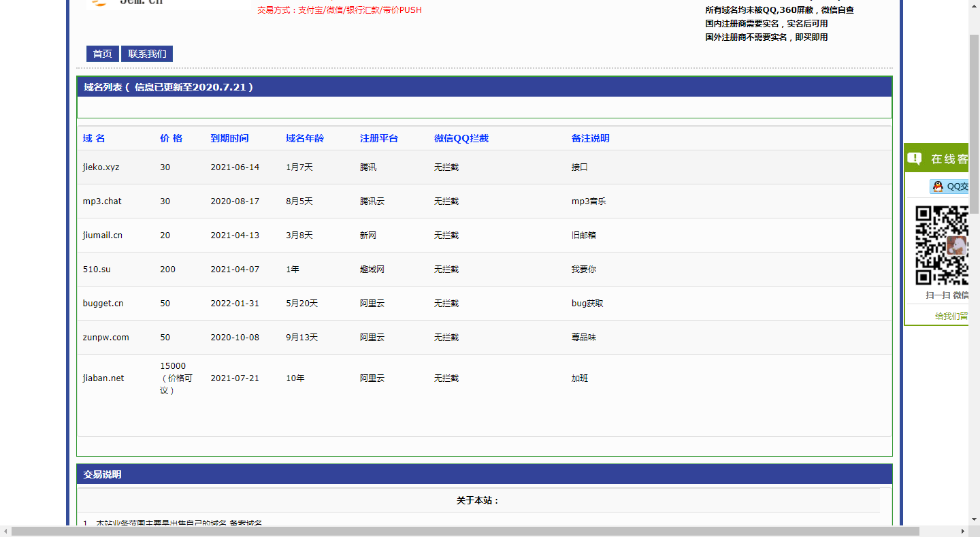Image resolution: width=980 pixels, height=537 pixels.
Task: Open the 联系我们 navigation tab
Action: click(147, 54)
